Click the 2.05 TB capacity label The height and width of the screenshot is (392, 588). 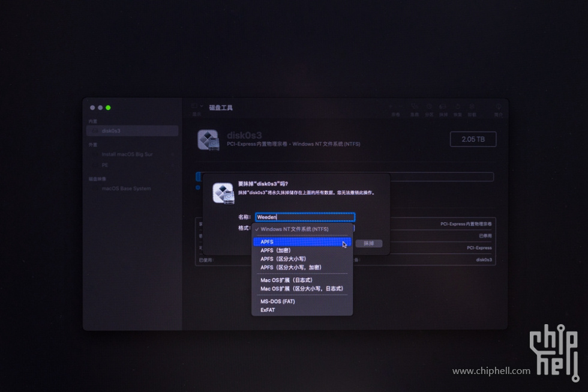[x=473, y=139]
